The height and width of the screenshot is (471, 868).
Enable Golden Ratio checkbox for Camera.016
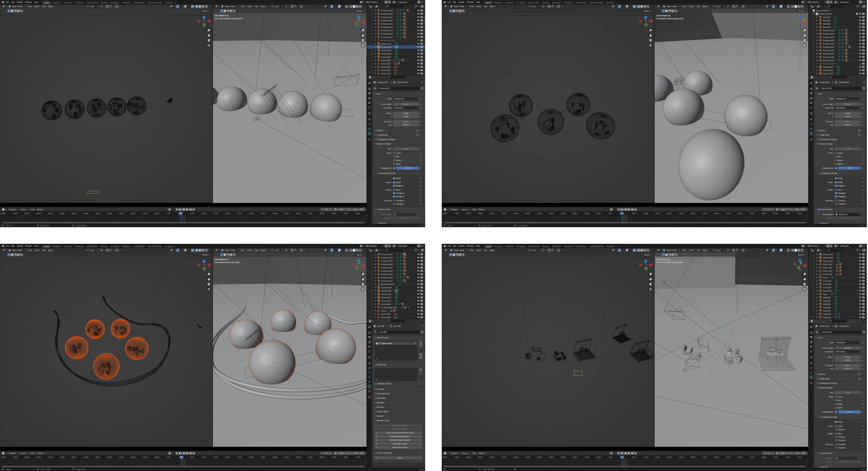click(x=836, y=190)
